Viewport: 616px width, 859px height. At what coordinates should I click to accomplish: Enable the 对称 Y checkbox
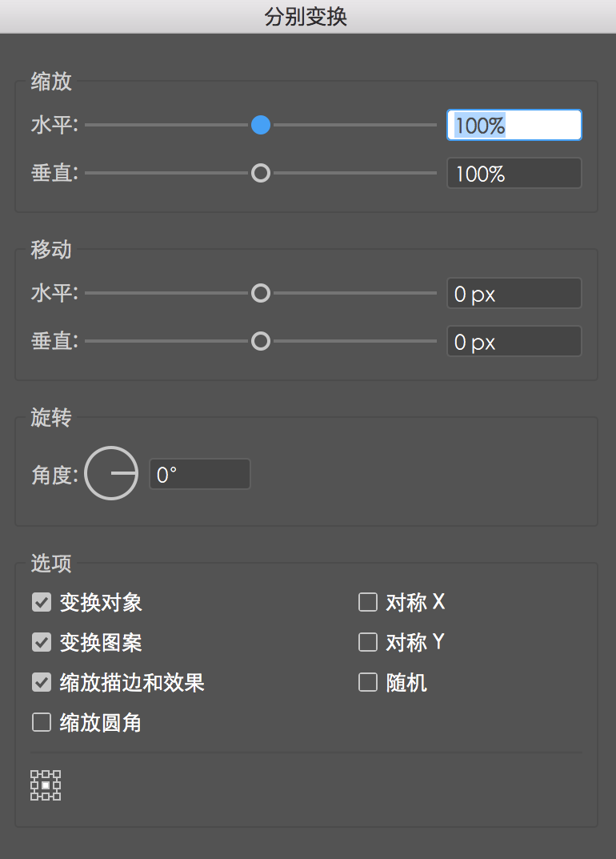coord(368,642)
